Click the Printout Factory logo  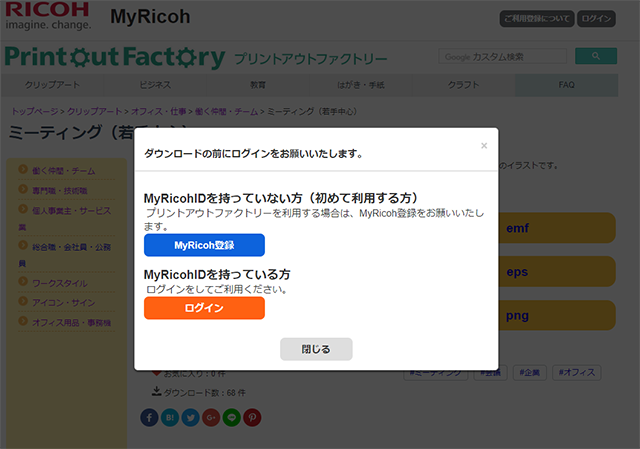pos(115,57)
